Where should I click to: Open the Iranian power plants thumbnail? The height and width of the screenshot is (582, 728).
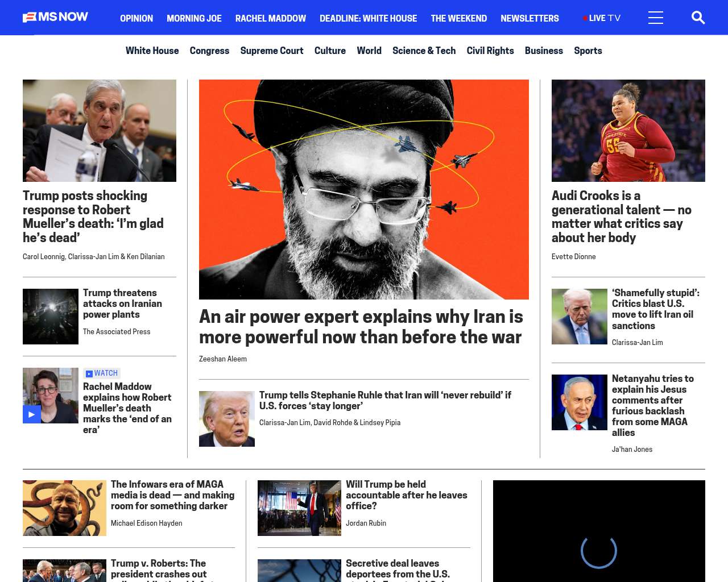pyautogui.click(x=51, y=317)
